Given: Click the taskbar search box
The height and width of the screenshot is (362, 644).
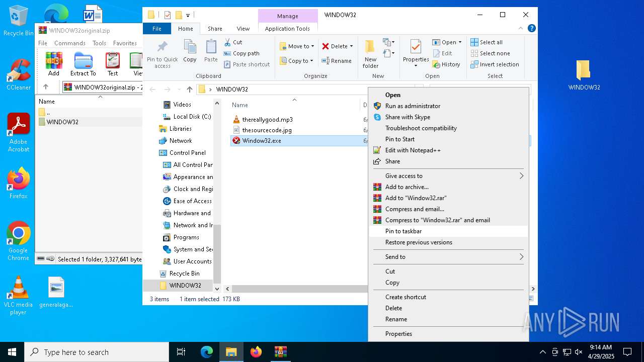Looking at the screenshot, I should 97,352.
